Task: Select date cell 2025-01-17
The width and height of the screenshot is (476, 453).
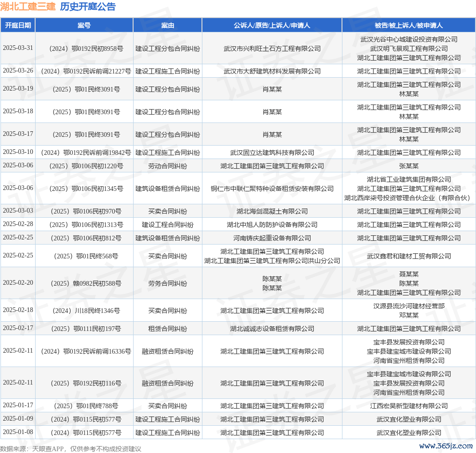Action: [x=18, y=405]
